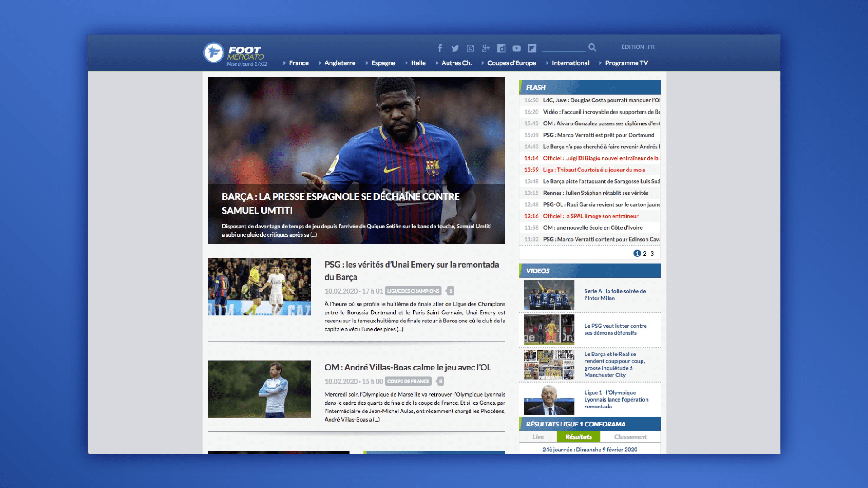Open the Twitter icon in header

(455, 48)
